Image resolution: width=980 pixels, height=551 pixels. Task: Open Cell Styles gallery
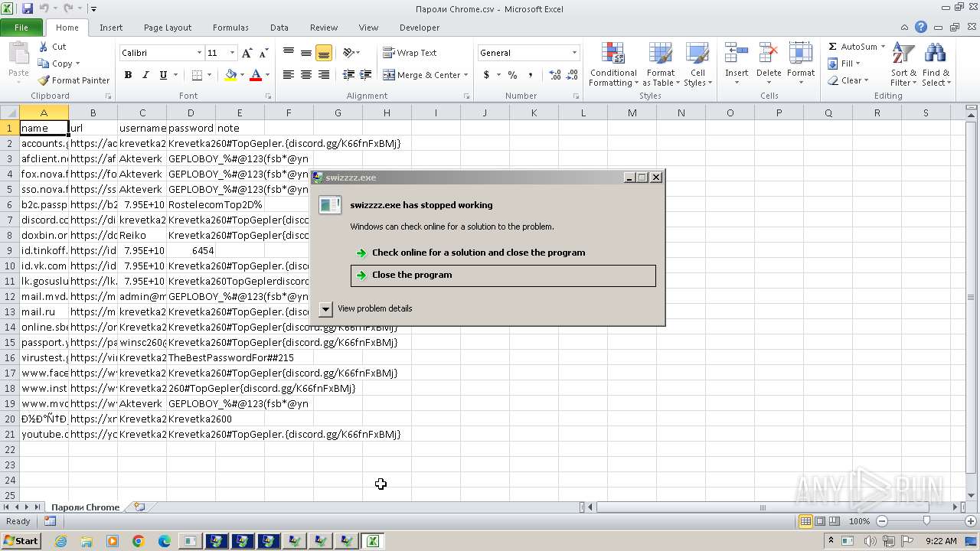point(697,65)
